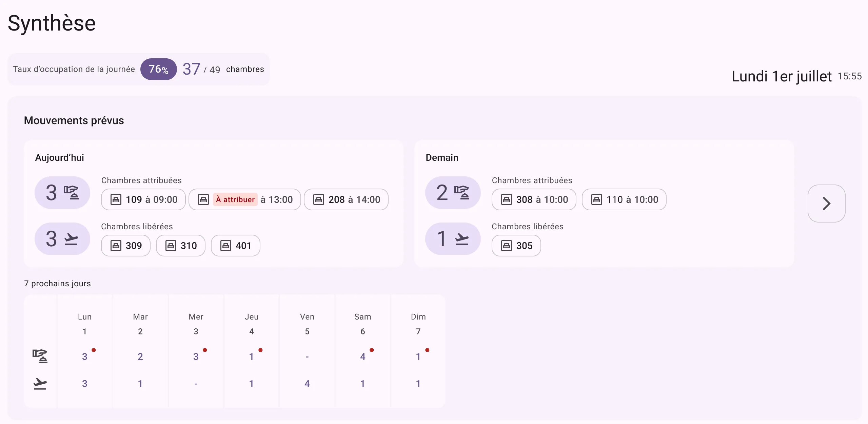868x424 pixels.
Task: Click Friday's departures count 4
Action: point(307,384)
